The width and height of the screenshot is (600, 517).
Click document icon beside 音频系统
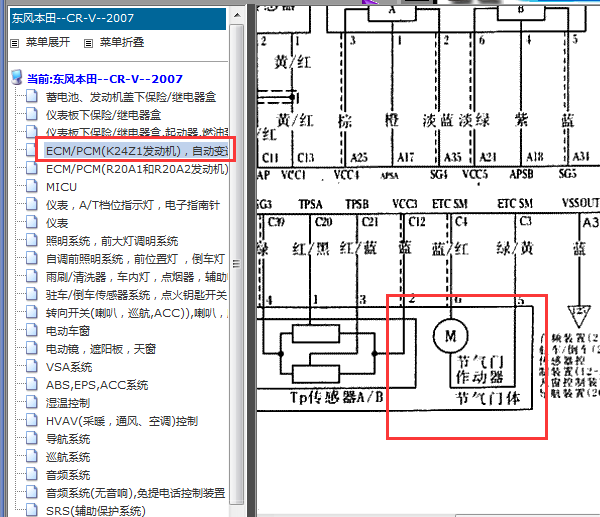(32, 474)
